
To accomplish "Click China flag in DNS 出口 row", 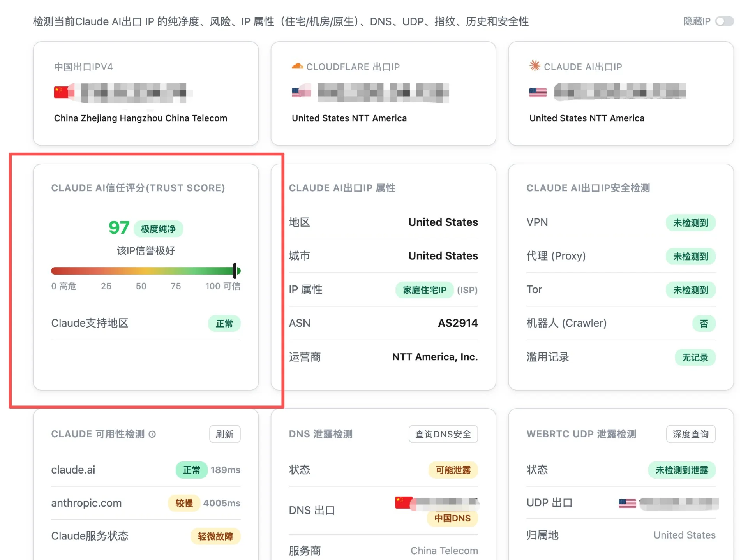I will (404, 502).
